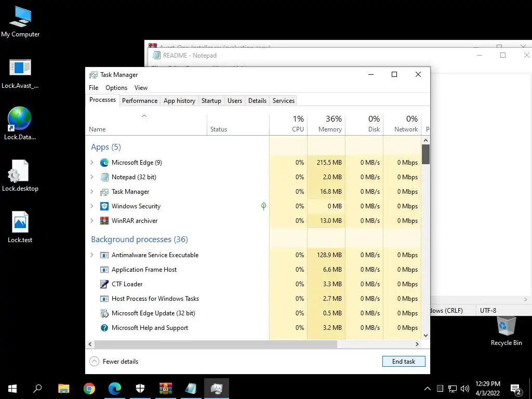Open the File menu in Task Manager
This screenshot has width=532, height=399.
pyautogui.click(x=94, y=87)
